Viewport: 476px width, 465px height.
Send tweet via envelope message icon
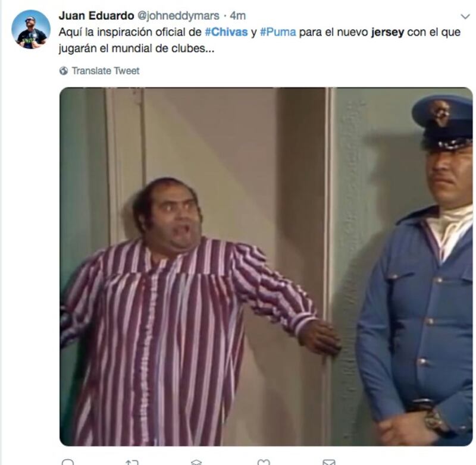(x=329, y=462)
